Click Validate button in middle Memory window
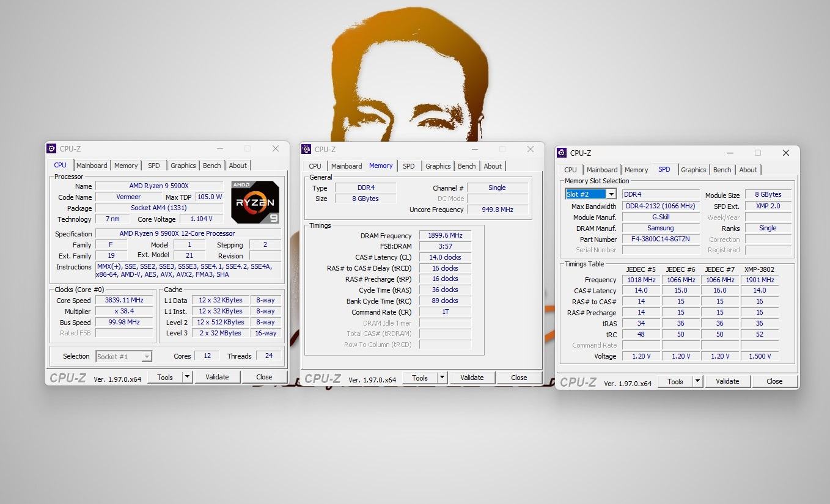The image size is (830, 504). (x=472, y=378)
